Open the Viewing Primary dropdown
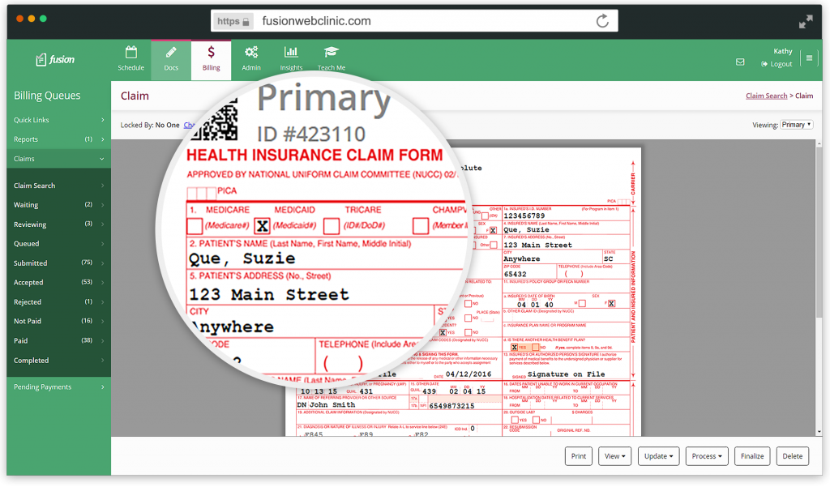 pyautogui.click(x=797, y=125)
